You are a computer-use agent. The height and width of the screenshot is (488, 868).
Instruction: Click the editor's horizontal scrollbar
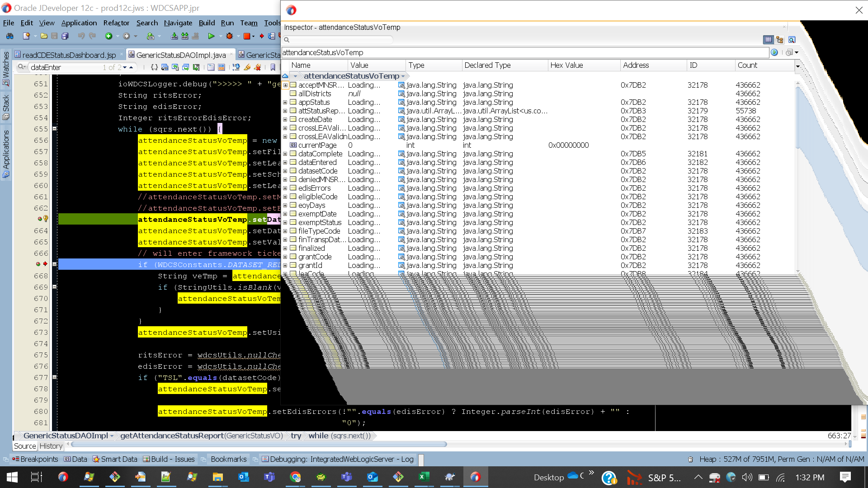(x=258, y=444)
